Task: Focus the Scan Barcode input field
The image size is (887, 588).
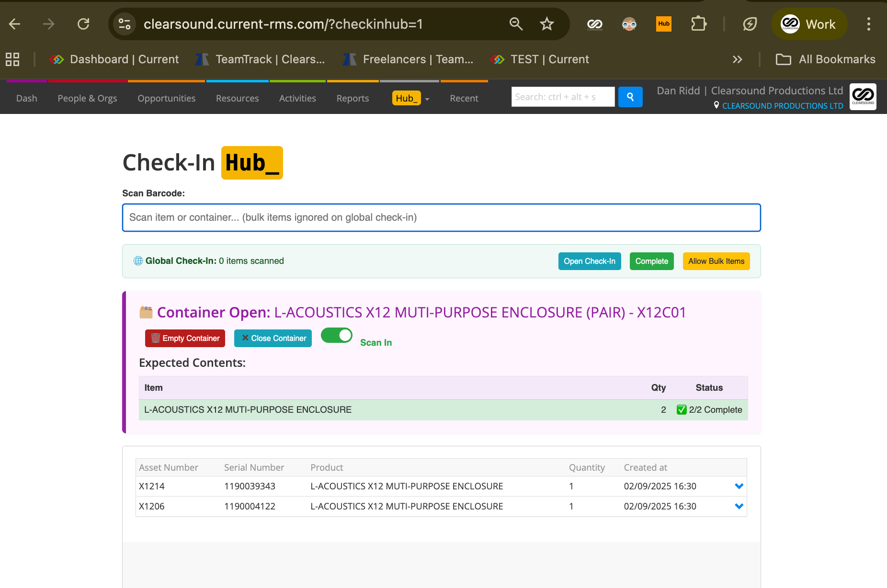Action: click(441, 217)
